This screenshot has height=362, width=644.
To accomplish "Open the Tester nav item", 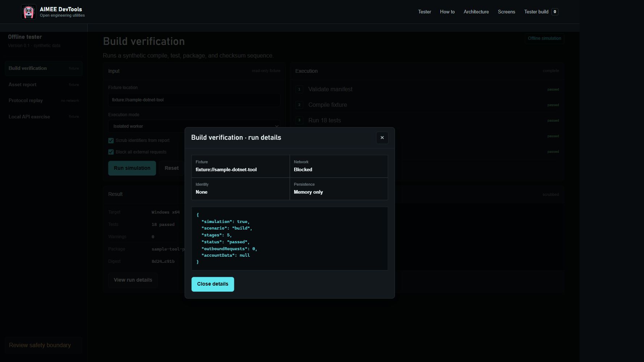I will coord(425,12).
